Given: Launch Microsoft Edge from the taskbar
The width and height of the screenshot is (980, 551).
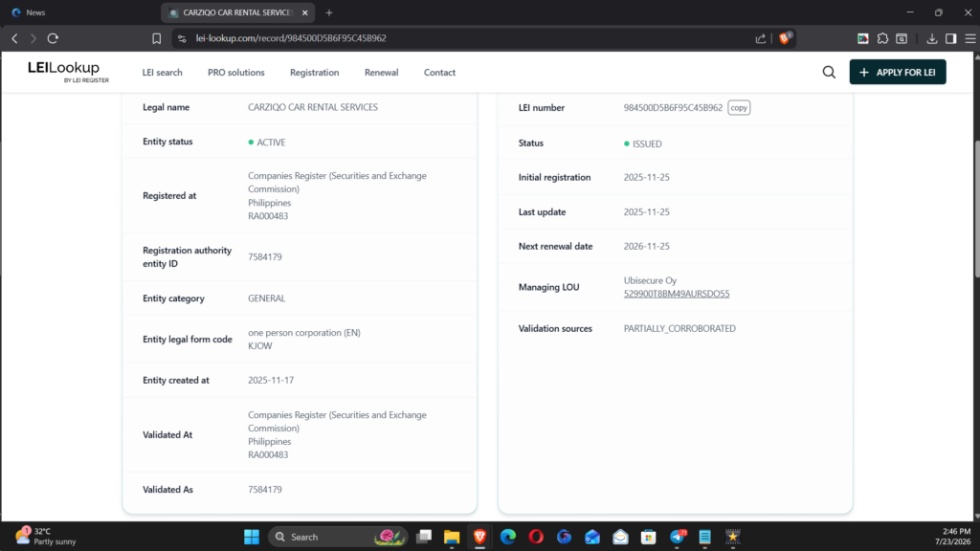Looking at the screenshot, I should (508, 537).
